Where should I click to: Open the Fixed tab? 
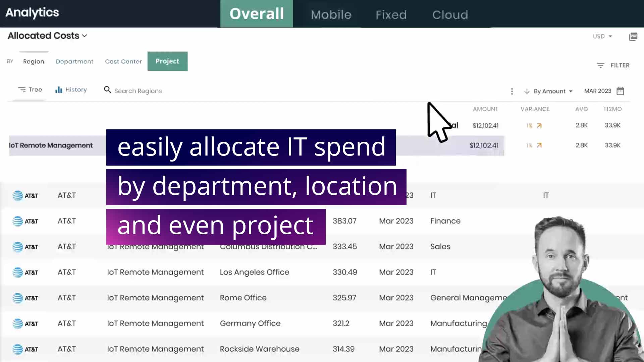[x=391, y=14]
